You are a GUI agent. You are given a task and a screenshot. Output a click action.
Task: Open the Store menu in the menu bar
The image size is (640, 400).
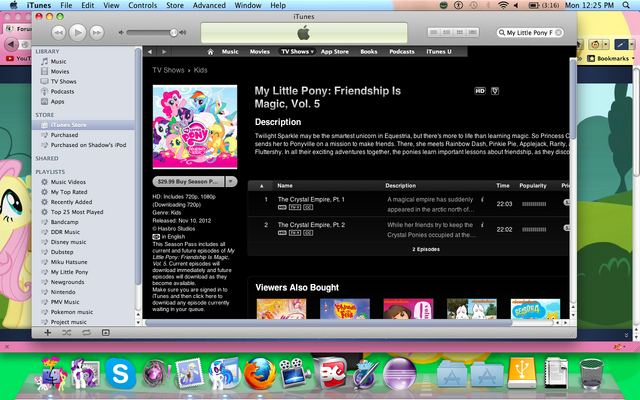pyautogui.click(x=175, y=5)
